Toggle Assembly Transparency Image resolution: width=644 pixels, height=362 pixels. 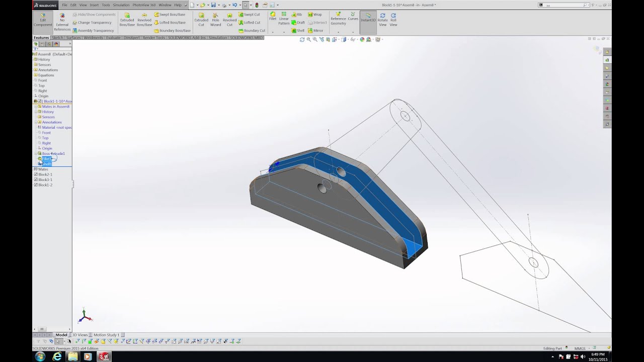pyautogui.click(x=94, y=31)
